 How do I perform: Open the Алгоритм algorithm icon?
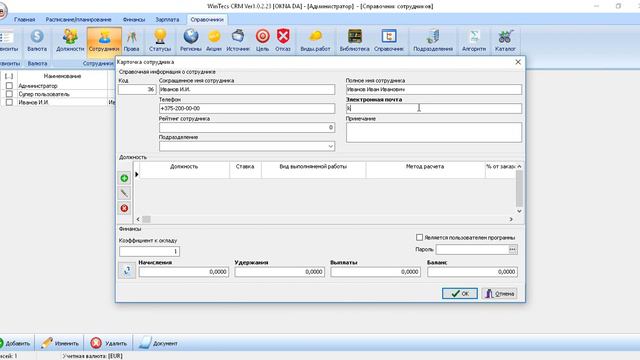[x=474, y=40]
